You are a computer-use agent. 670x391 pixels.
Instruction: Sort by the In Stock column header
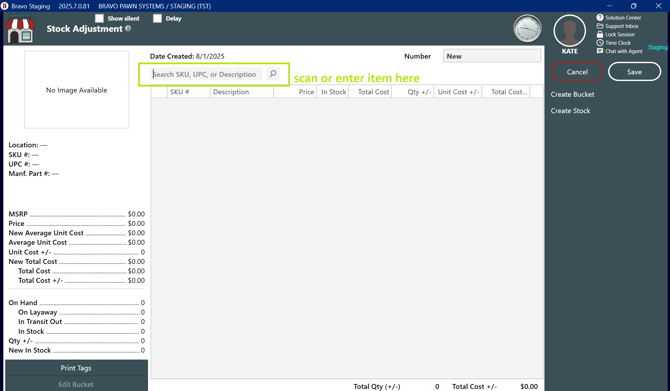click(x=333, y=92)
